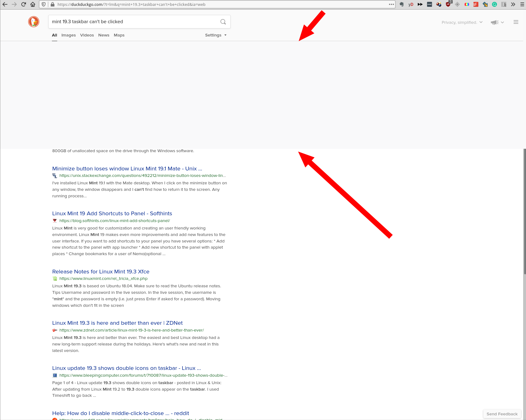This screenshot has height=420, width=526.
Task: Open Linux Mint 19 Add Shortcuts result
Action: coord(112,213)
